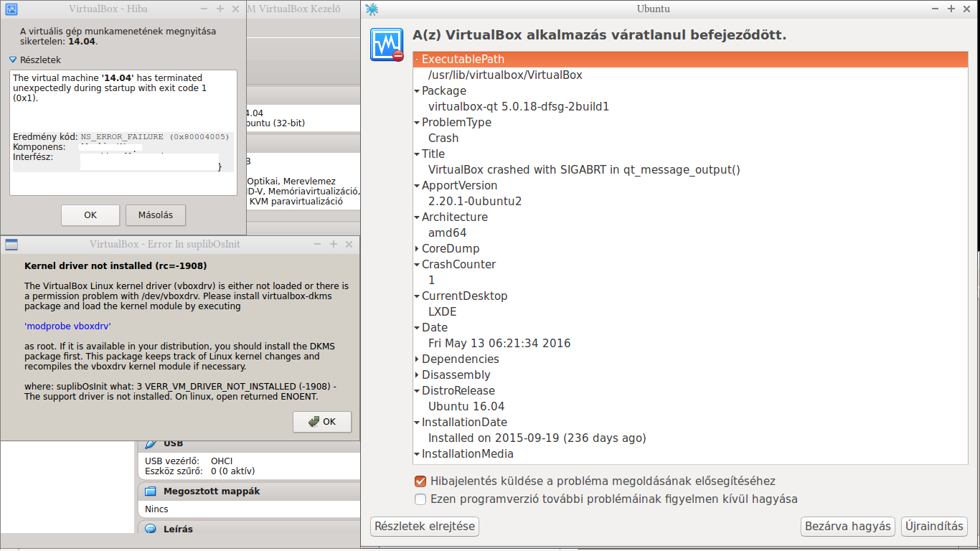Collapse the CurrentDesktop row
Viewport: 980px width, 551px height.
click(x=417, y=296)
